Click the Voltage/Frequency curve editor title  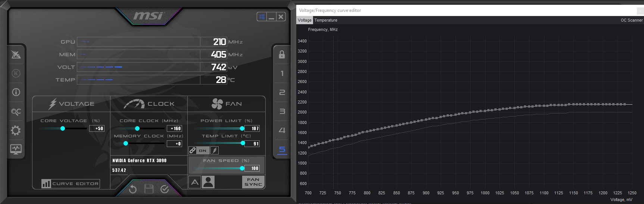(330, 10)
